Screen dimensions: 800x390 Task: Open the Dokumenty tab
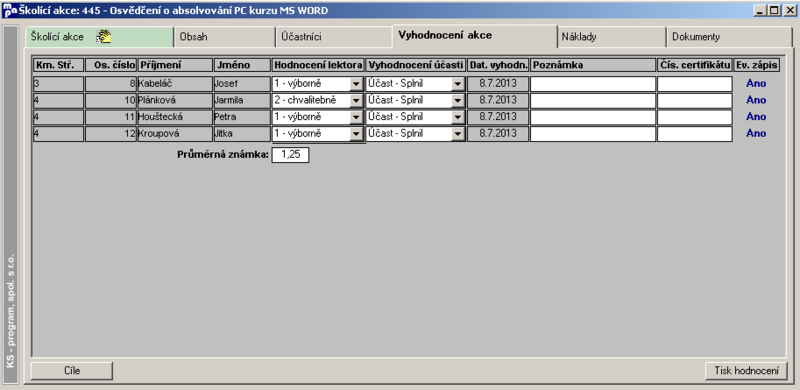click(730, 37)
